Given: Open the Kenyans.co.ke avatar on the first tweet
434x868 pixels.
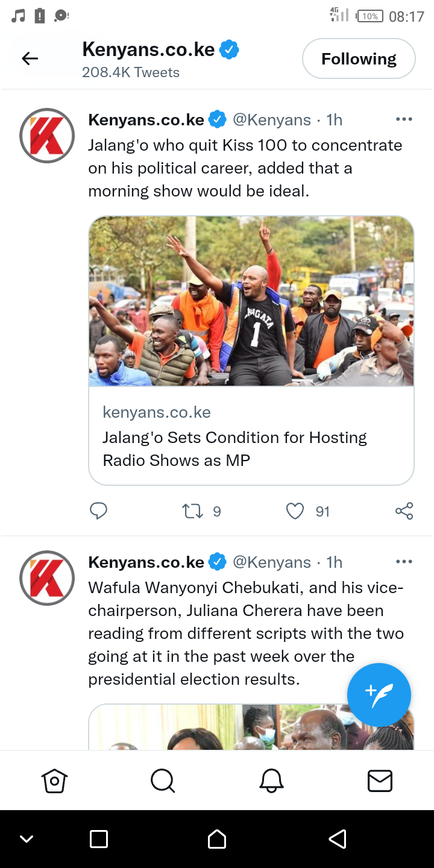Looking at the screenshot, I should coord(47,136).
